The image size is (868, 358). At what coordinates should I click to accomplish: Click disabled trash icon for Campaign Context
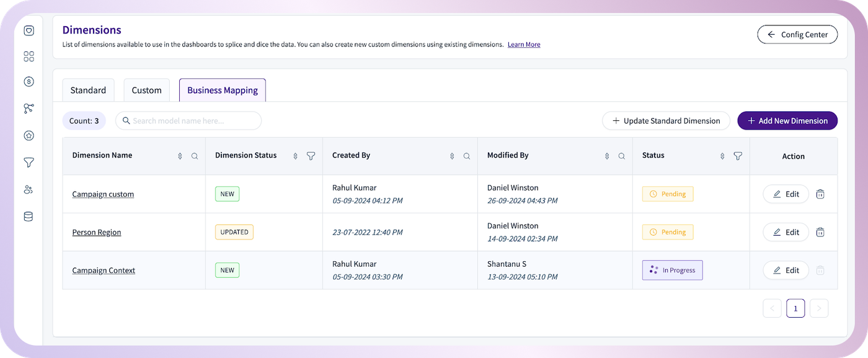point(820,271)
